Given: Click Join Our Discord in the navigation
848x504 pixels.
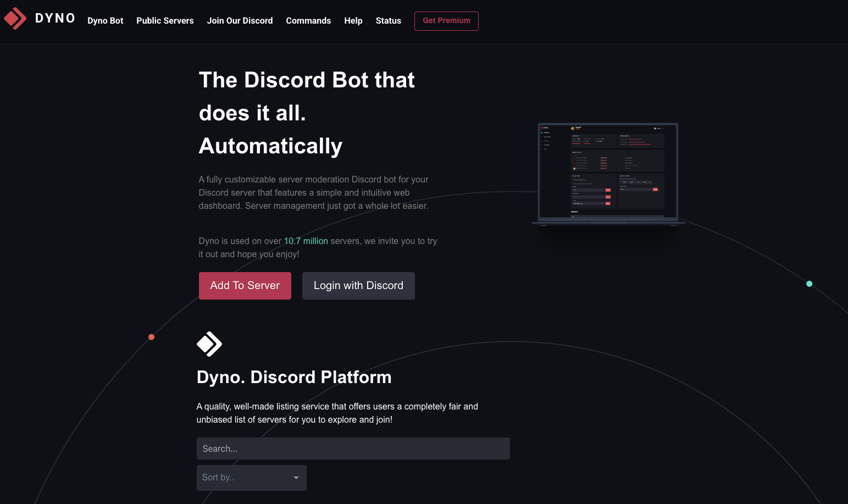Looking at the screenshot, I should (x=240, y=21).
